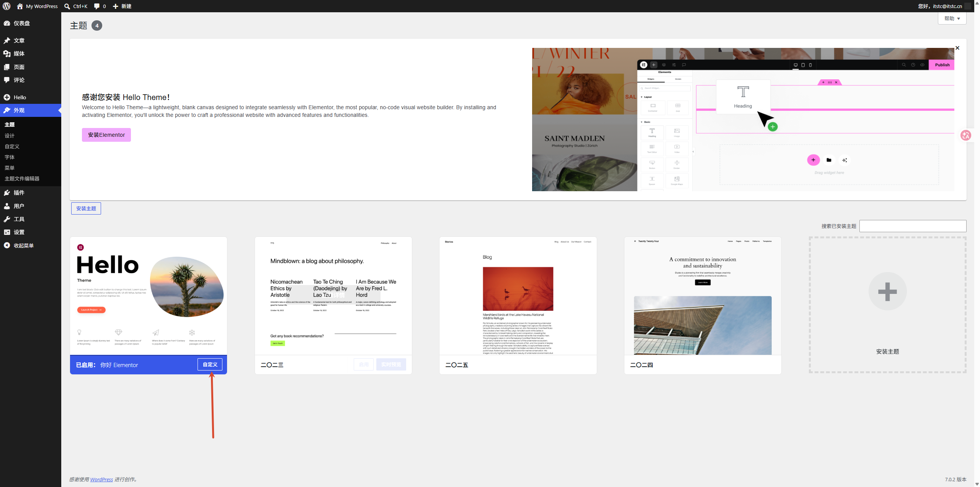Viewport: 980px width, 487px height.
Task: Click the plus card to add new theme
Action: tap(887, 305)
